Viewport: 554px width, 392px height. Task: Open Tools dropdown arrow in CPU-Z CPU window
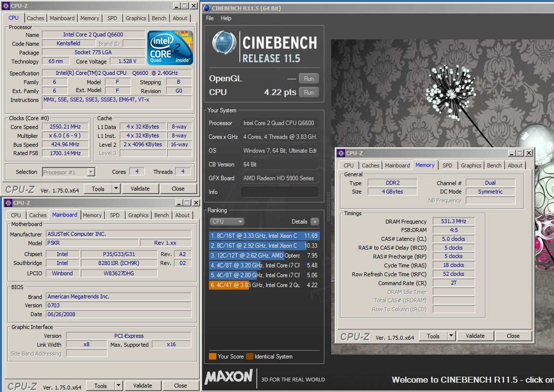(116, 189)
